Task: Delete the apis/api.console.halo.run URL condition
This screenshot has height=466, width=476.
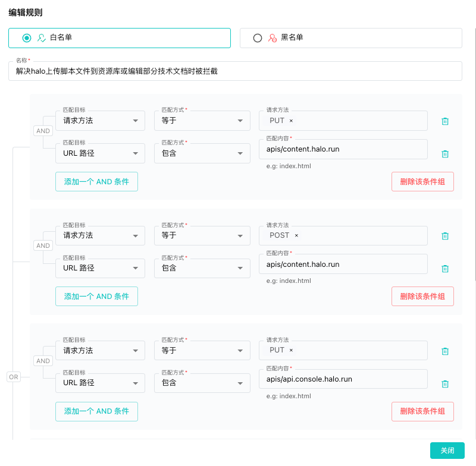Action: pyautogui.click(x=445, y=384)
